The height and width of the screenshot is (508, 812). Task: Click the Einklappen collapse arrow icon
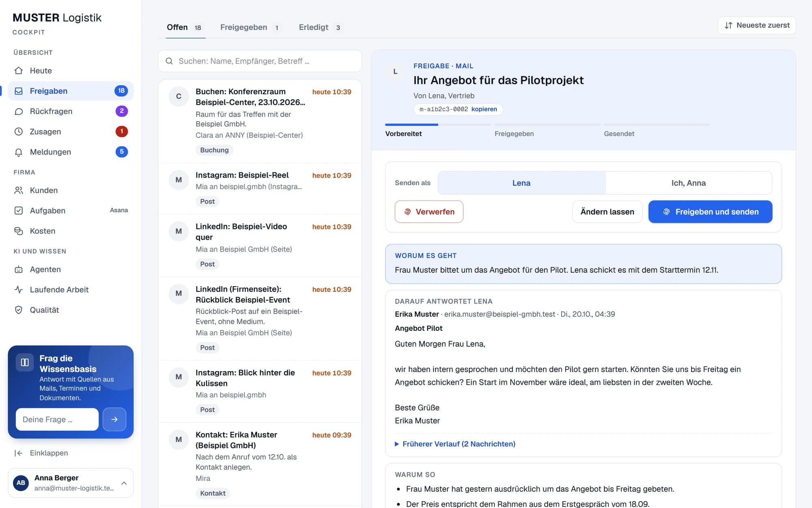pos(19,453)
